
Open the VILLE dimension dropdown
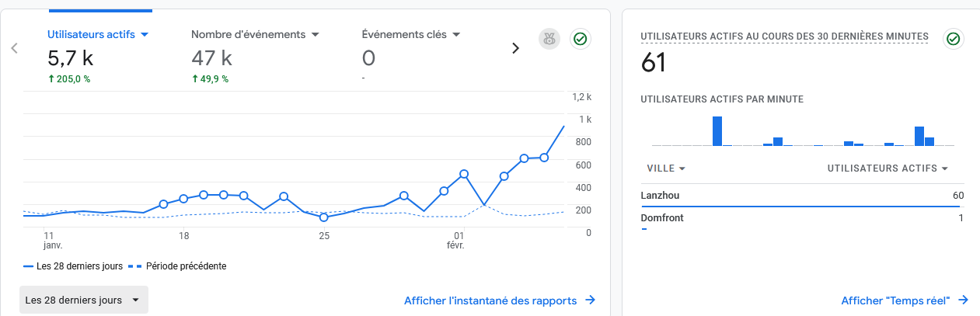(666, 168)
